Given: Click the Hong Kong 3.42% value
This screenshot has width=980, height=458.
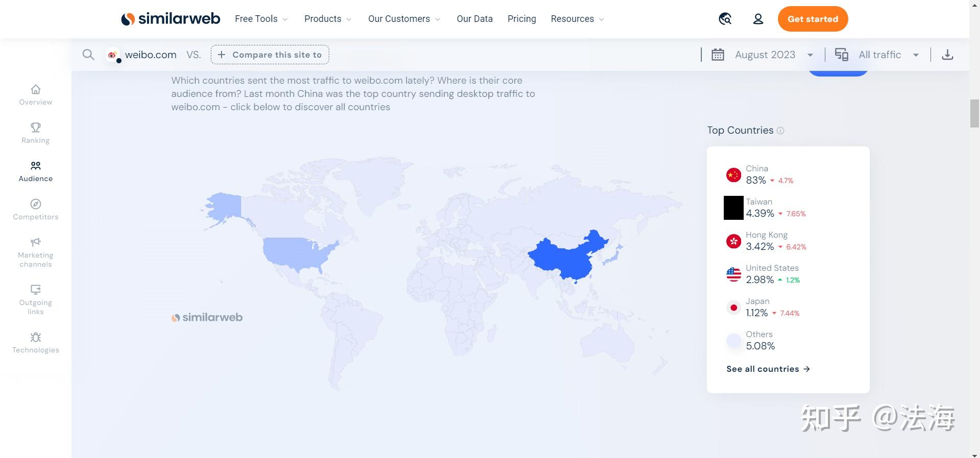Looking at the screenshot, I should (x=760, y=246).
